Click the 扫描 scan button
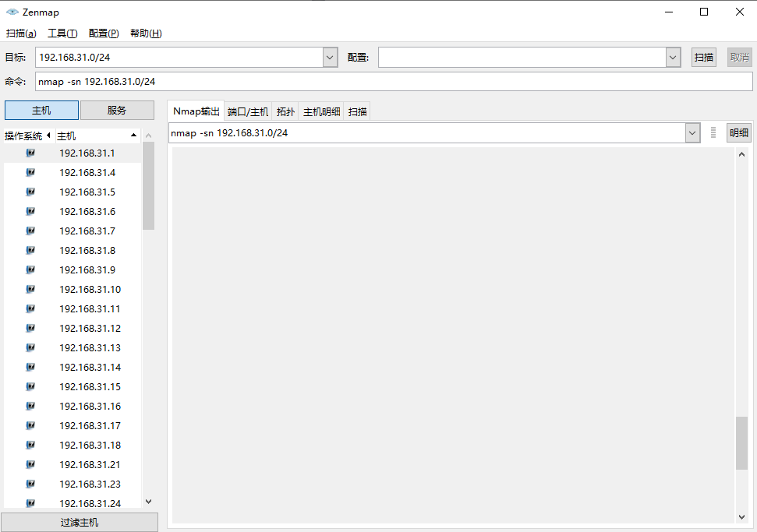757x532 pixels. click(x=704, y=58)
